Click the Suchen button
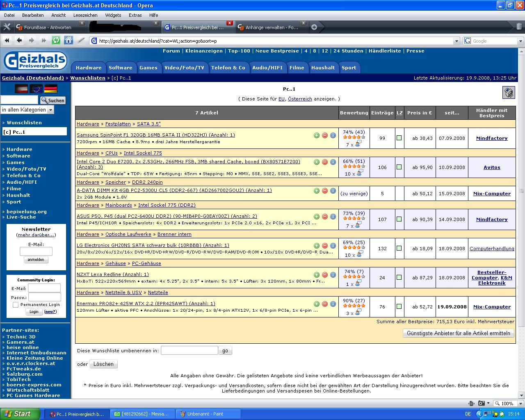Viewport: 525px width, 420px height. (52, 100)
